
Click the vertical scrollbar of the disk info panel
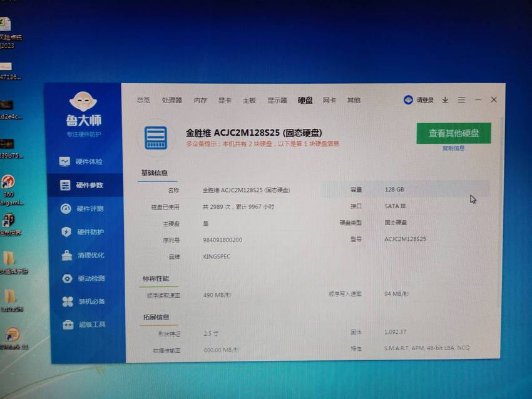[x=499, y=212]
